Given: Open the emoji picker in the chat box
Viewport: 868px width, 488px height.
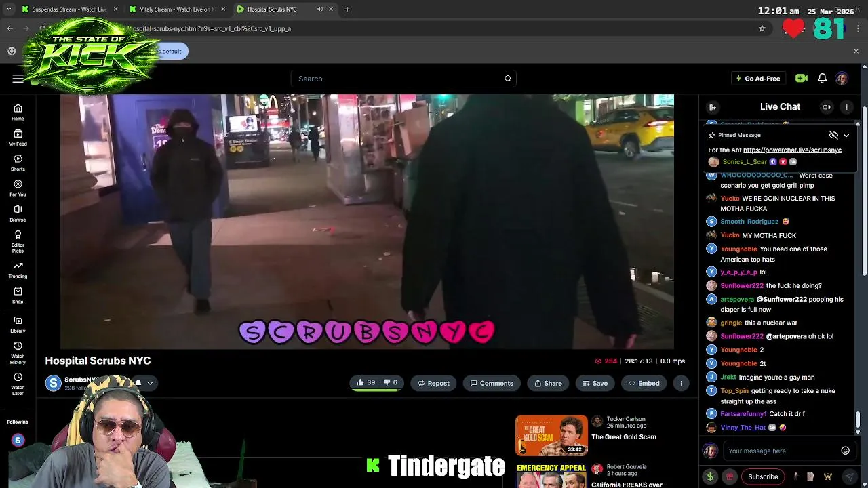Looking at the screenshot, I should point(845,451).
